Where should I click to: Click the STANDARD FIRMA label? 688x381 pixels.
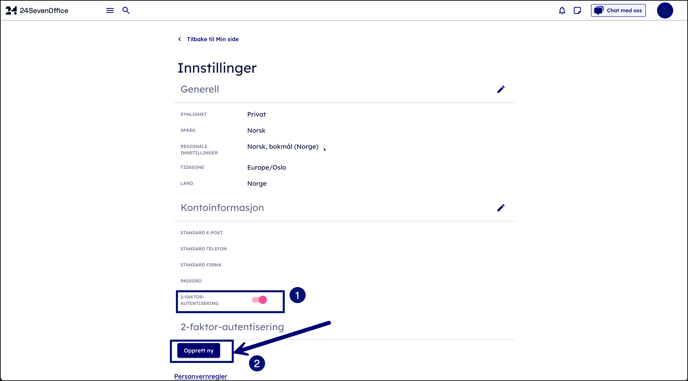pyautogui.click(x=201, y=265)
